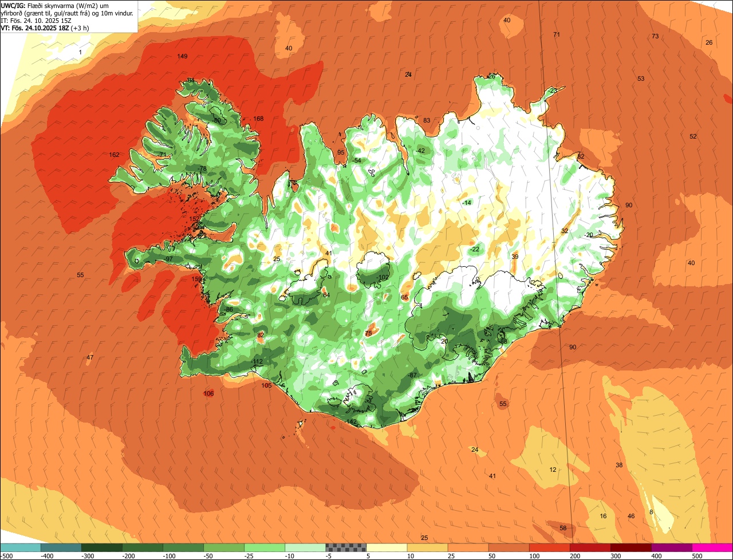Click the subtitle line mentioning '10m vindur'
The height and width of the screenshot is (560, 733).
point(68,13)
